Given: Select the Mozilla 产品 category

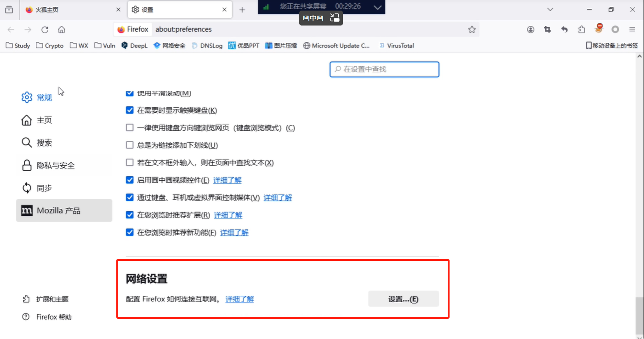Looking at the screenshot, I should click(x=64, y=211).
